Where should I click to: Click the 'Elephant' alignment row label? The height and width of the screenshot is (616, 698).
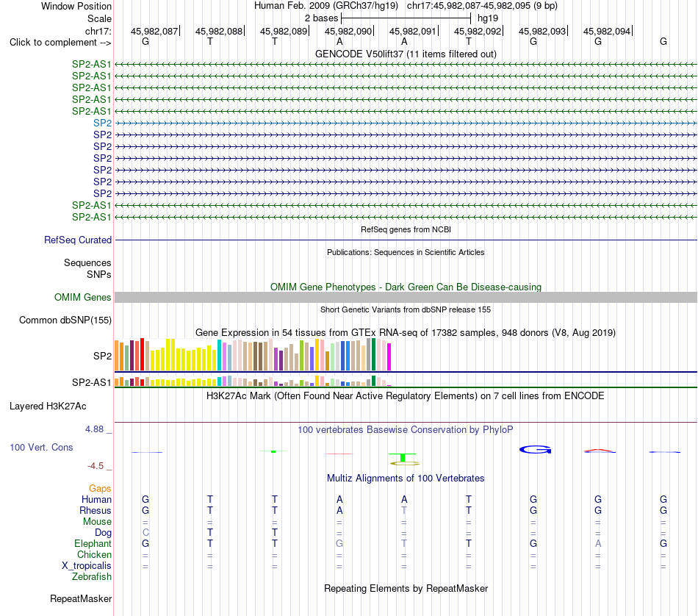(93, 544)
